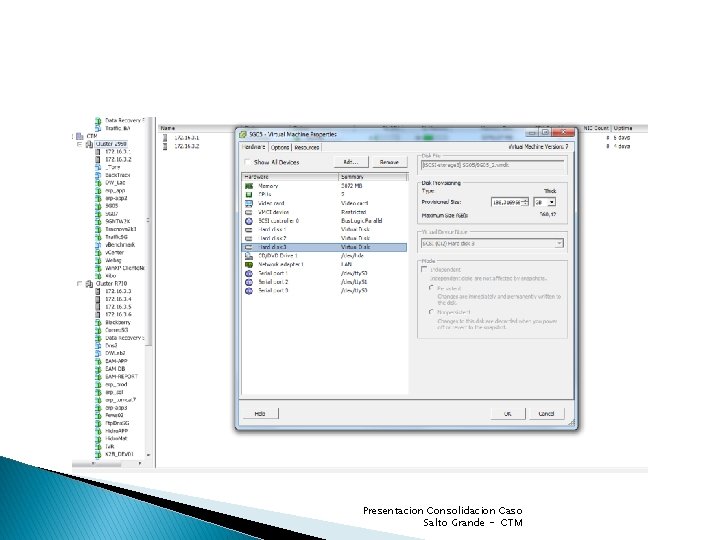The image size is (720, 540).
Task: Select the CPUs hardware icon
Action: point(249,195)
